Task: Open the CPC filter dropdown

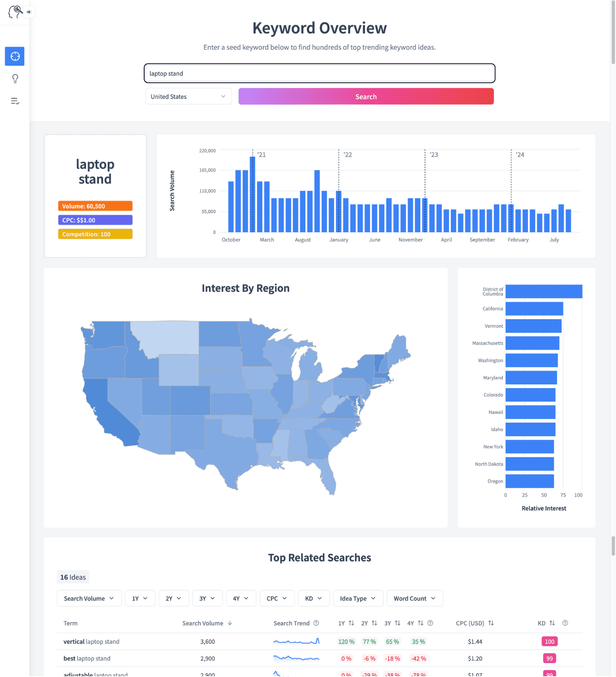Action: click(x=277, y=598)
